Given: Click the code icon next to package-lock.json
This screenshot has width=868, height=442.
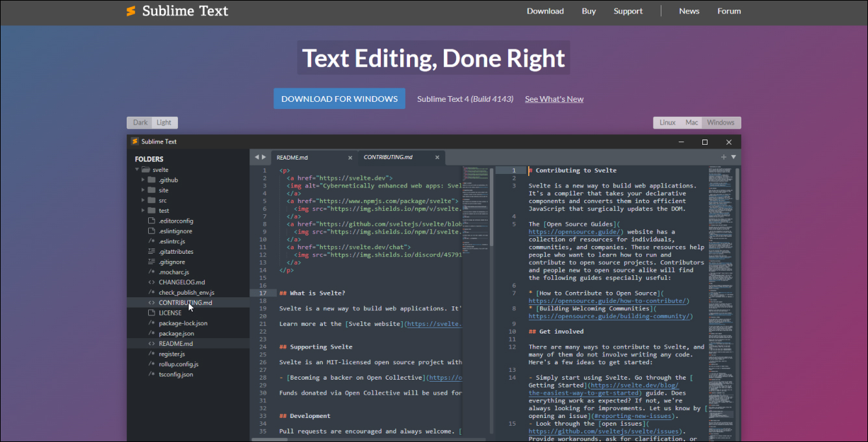Looking at the screenshot, I should (x=151, y=323).
